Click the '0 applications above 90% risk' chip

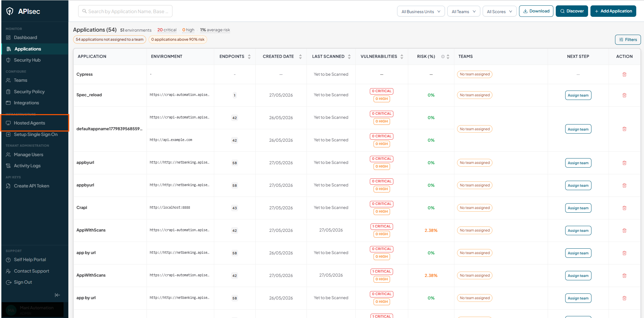point(178,40)
